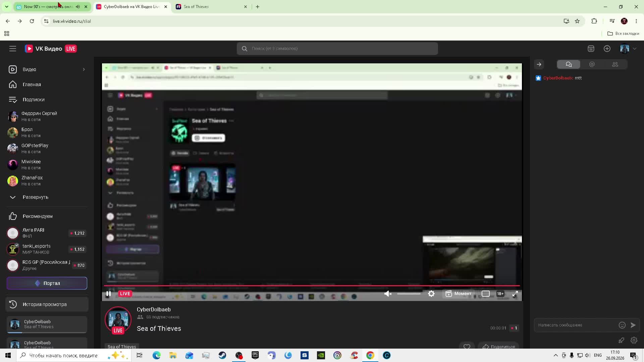Click the 18+ badge on player controls
The height and width of the screenshot is (362, 644).
[x=500, y=294]
